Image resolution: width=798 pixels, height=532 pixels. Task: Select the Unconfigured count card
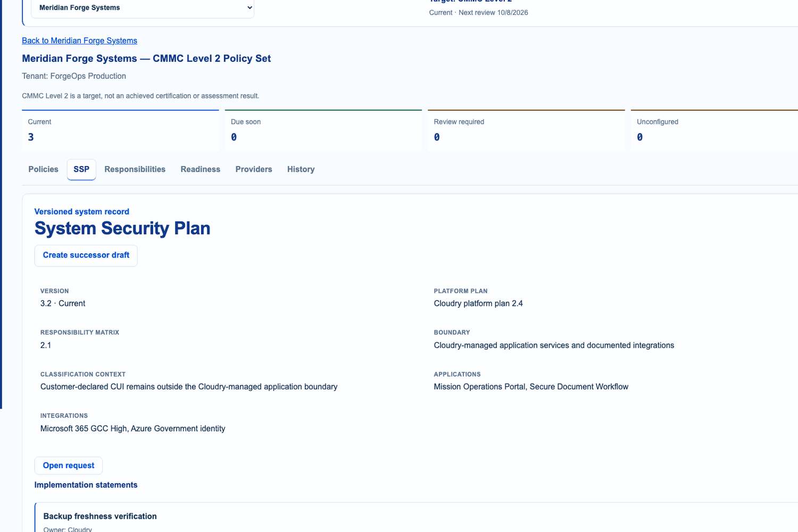point(714,130)
